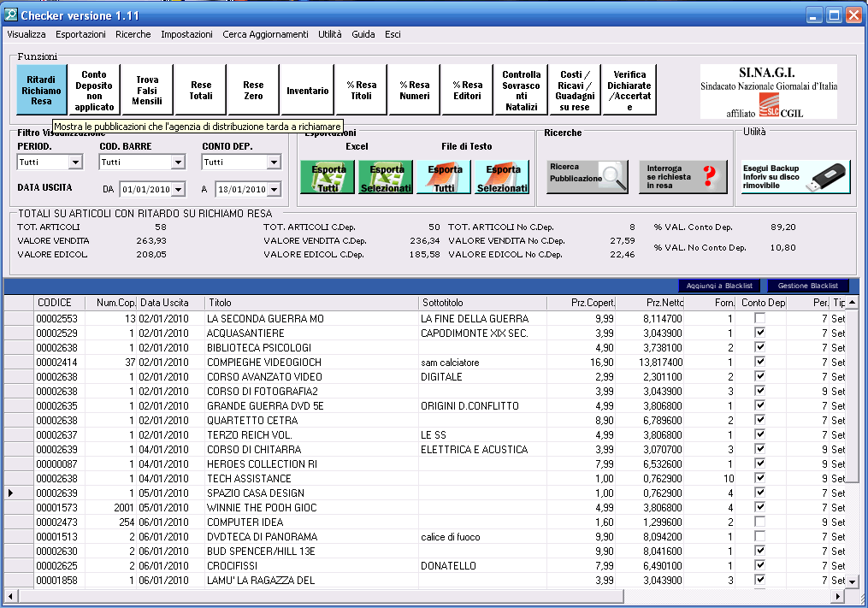Select the QUARTETTO CETRA title cell
This screenshot has width=868, height=608.
tap(311, 420)
